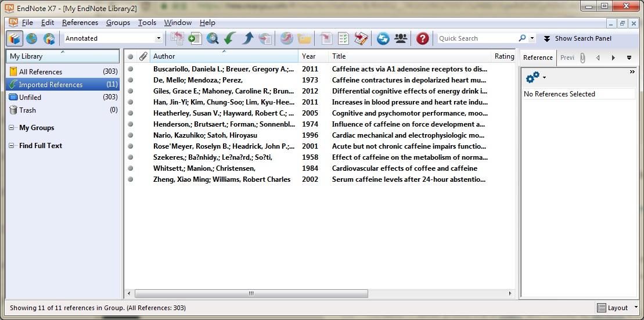
Task: Sort by the Author column header
Action: 224,56
